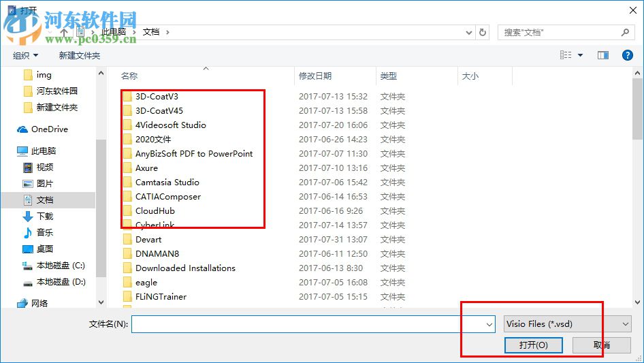Expand the file name history dropdown

pyautogui.click(x=489, y=324)
